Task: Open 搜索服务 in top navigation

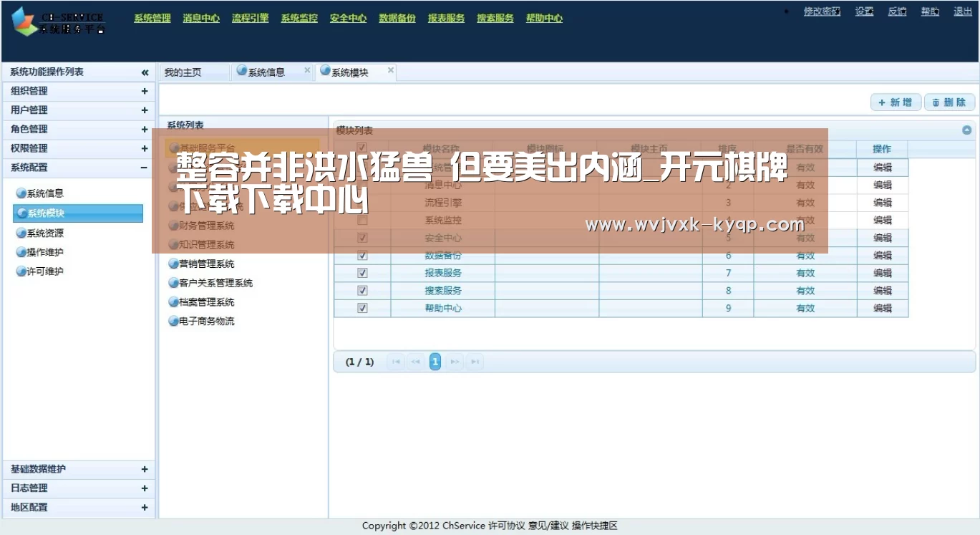Action: tap(495, 19)
